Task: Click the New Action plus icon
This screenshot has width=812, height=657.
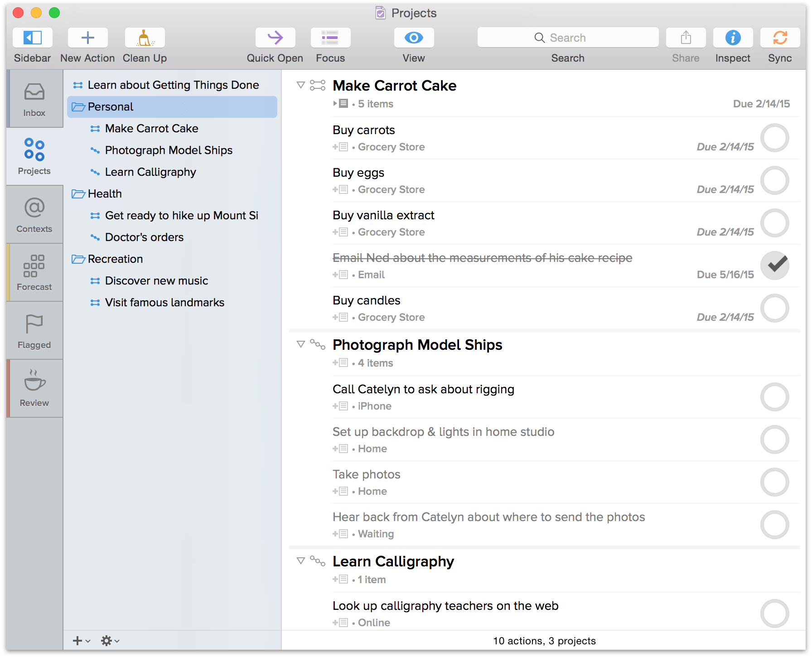Action: tap(87, 38)
